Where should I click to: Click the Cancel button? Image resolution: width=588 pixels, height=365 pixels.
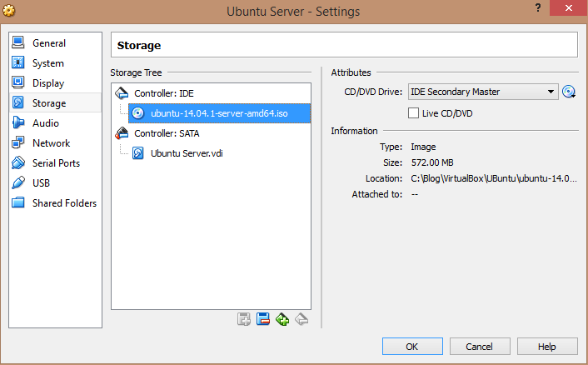(480, 346)
